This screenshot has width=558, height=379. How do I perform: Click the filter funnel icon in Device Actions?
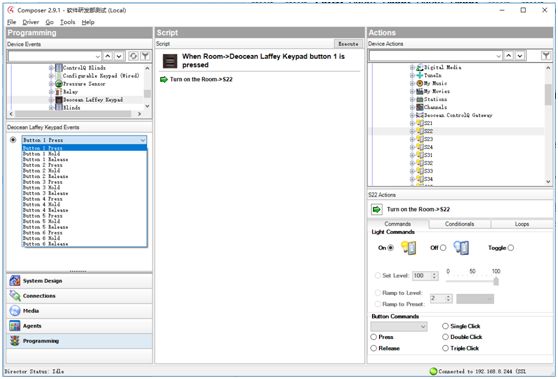pyautogui.click(x=546, y=56)
